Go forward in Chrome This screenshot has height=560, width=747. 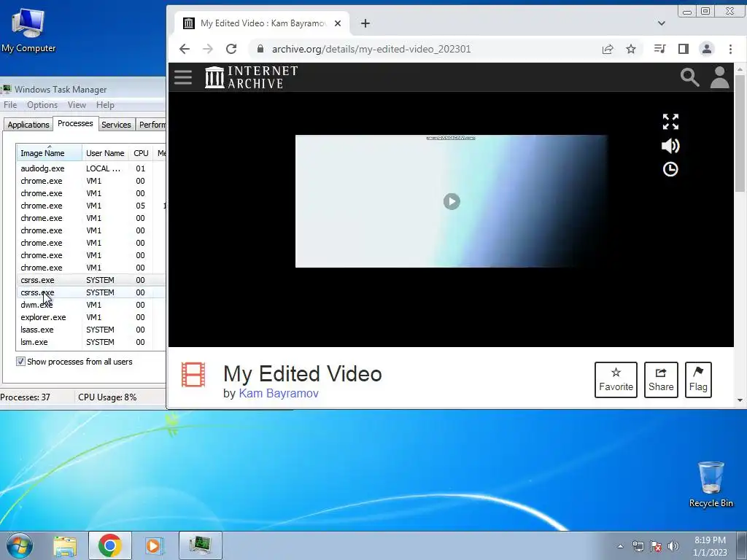[x=208, y=49]
